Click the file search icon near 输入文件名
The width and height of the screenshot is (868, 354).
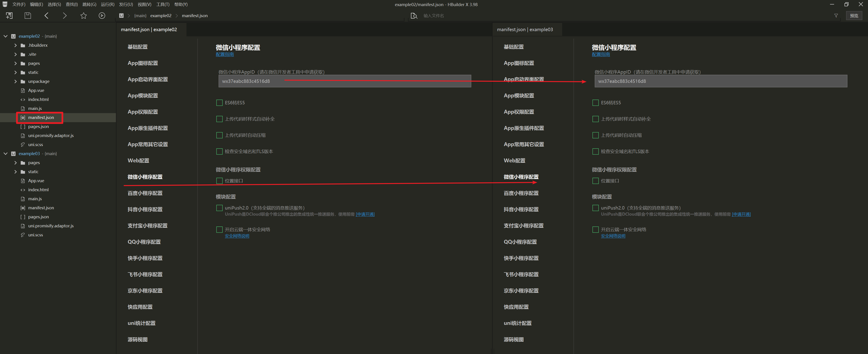coord(414,16)
